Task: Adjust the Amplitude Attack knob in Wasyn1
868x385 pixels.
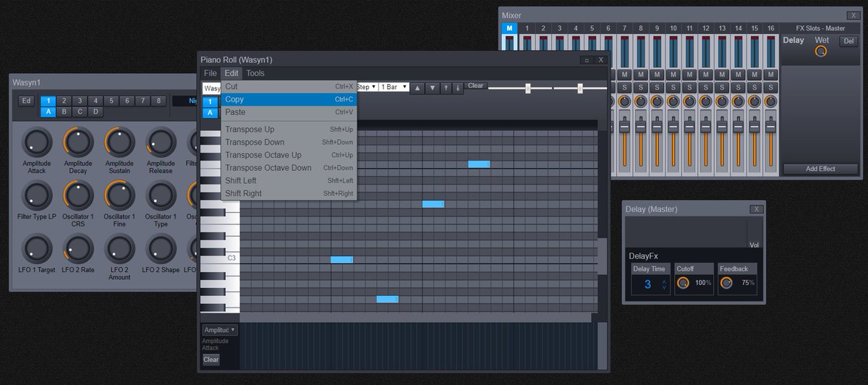Action: (37, 142)
